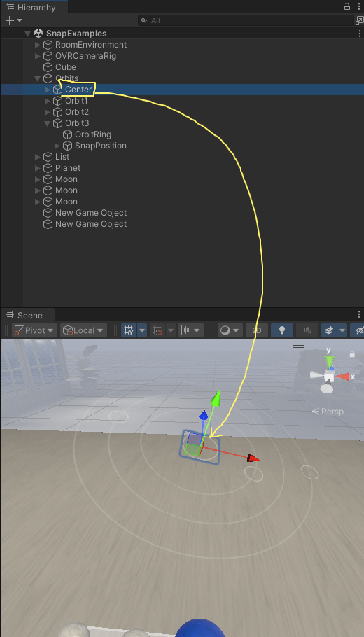Open the SnapExamples scene kebab options

pos(359,34)
